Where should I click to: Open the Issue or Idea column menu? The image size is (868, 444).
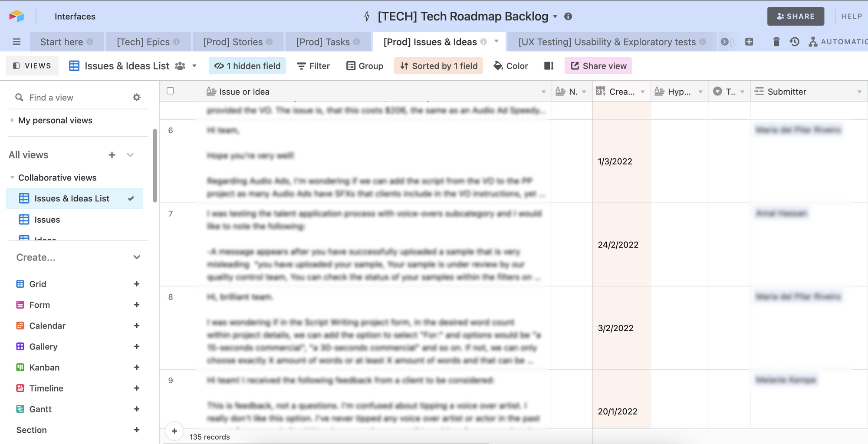coord(543,92)
